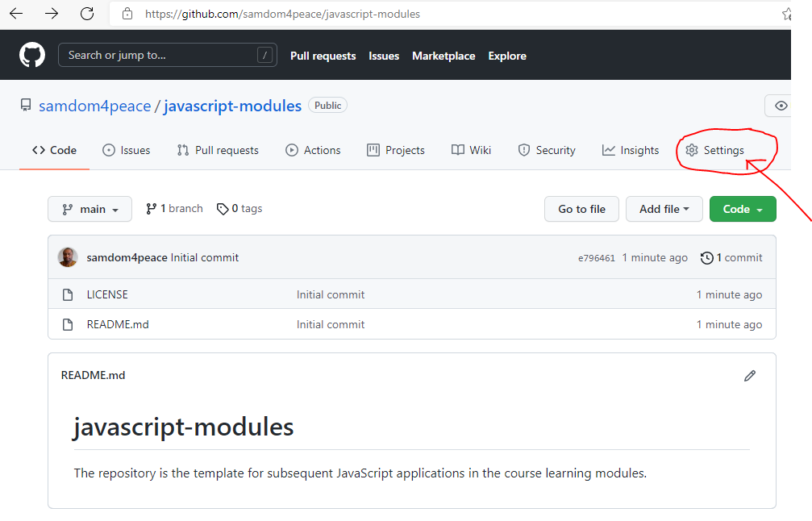Open Initial commit message in the README.md row
Image resolution: width=812 pixels, height=521 pixels.
click(x=331, y=325)
